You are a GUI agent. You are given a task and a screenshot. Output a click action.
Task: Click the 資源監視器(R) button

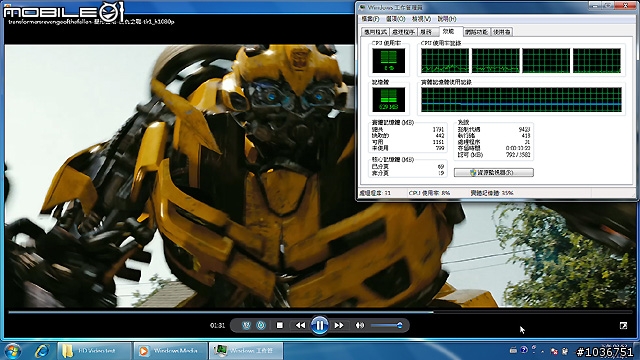(493, 173)
